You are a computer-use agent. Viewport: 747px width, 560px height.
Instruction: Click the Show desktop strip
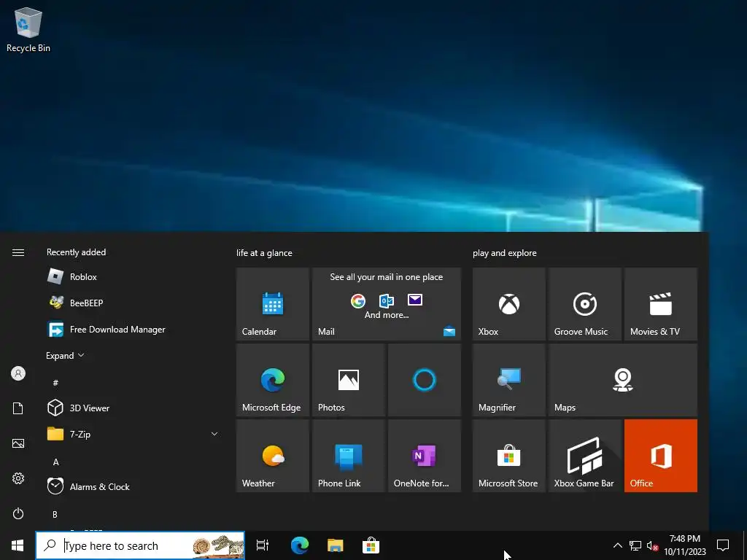(x=745, y=545)
